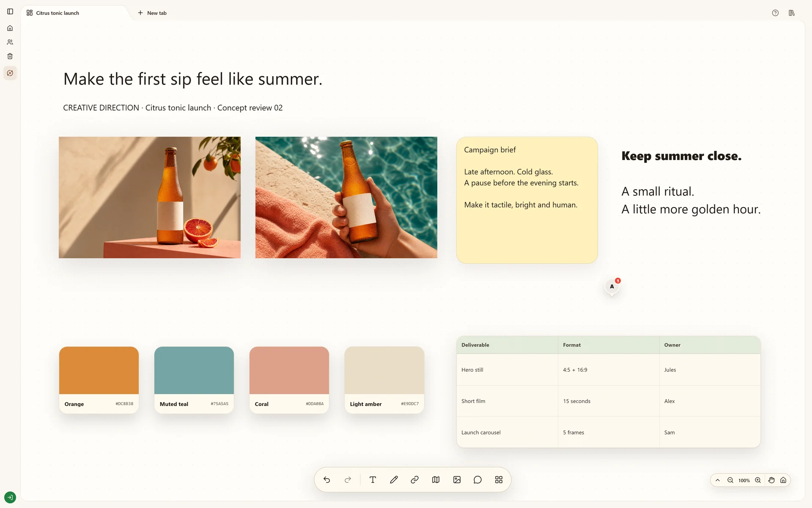Click the map icon in toolbar
The height and width of the screenshot is (508, 812).
click(x=436, y=480)
